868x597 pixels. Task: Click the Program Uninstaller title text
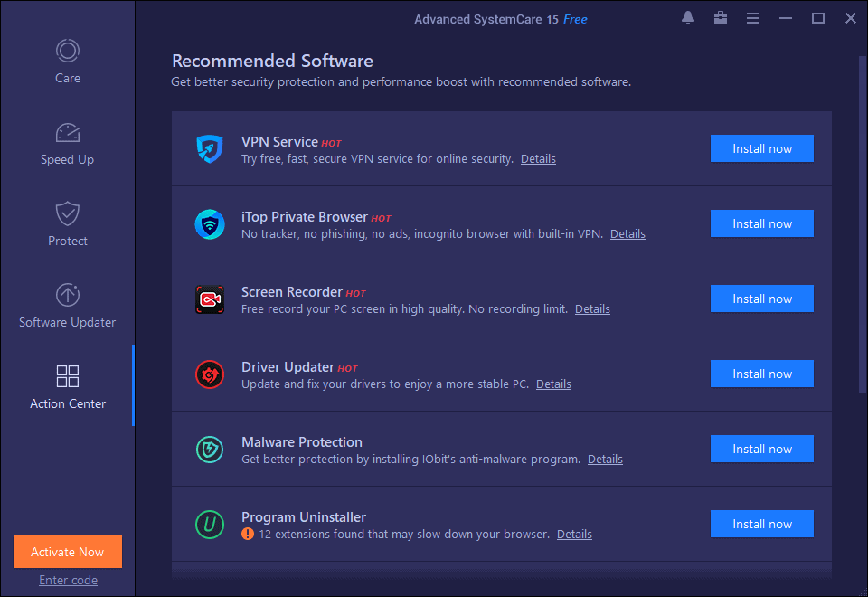[x=304, y=517]
